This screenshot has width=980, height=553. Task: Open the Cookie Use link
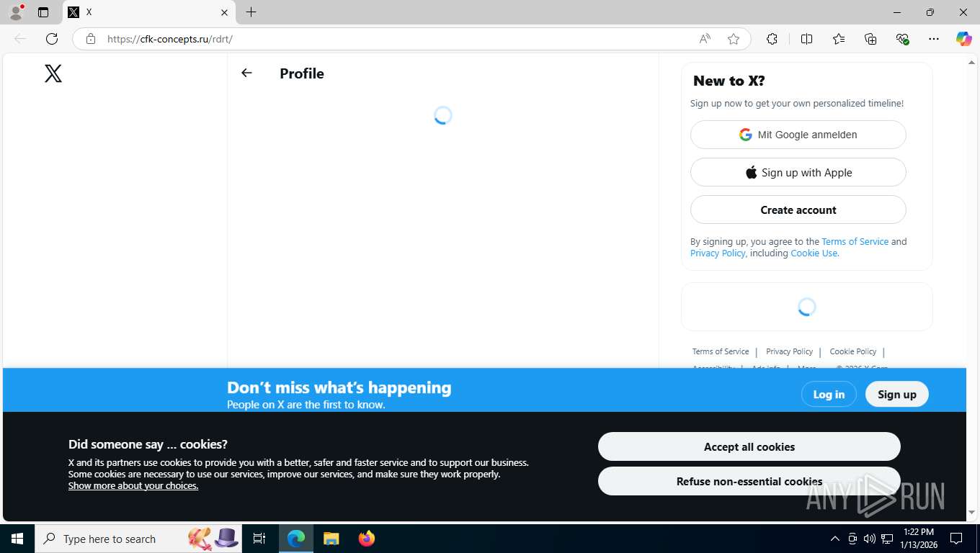814,253
